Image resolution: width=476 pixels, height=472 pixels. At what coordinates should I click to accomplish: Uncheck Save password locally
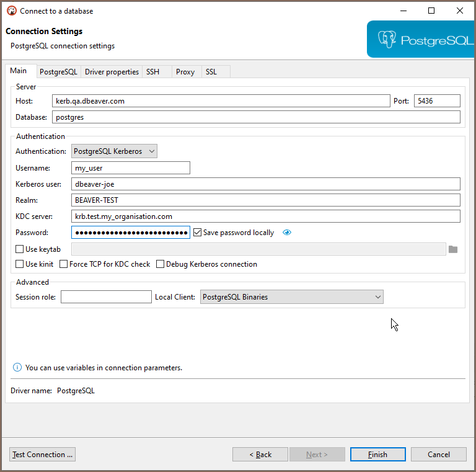[x=197, y=233]
